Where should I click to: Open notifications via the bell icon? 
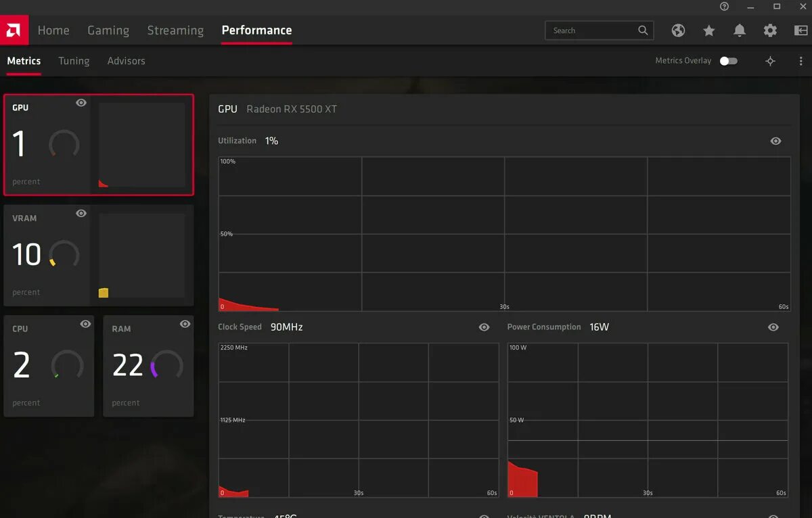[x=739, y=30]
